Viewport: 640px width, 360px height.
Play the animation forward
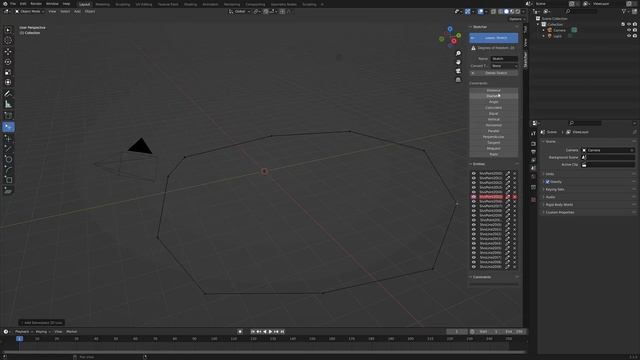270,332
